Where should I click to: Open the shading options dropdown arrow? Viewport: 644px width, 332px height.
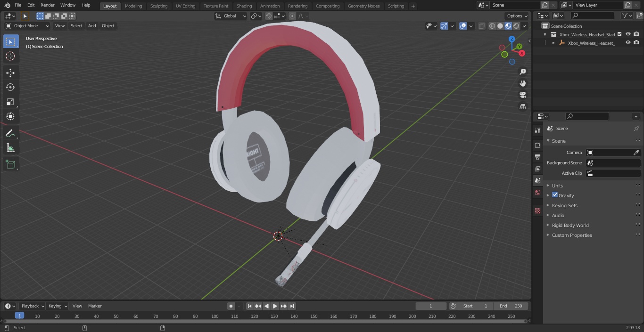524,26
